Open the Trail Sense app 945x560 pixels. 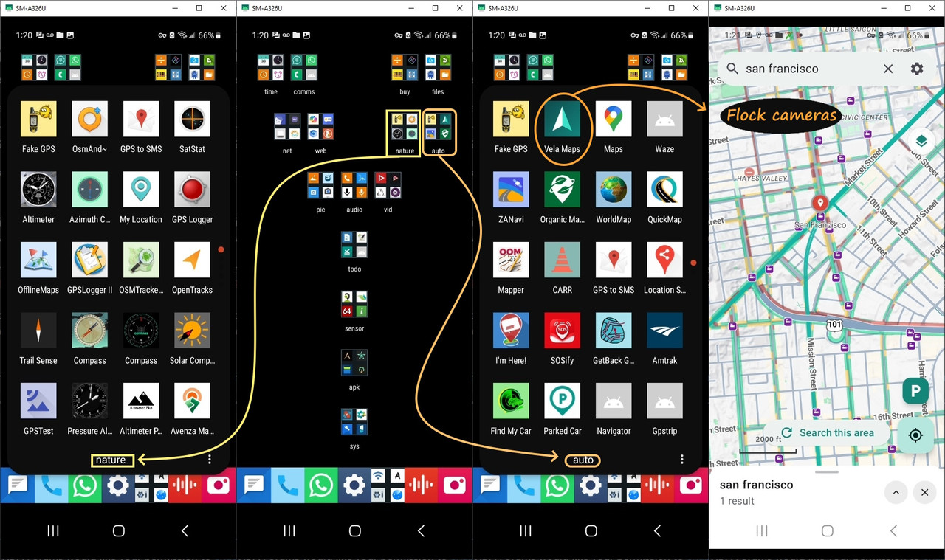click(38, 331)
